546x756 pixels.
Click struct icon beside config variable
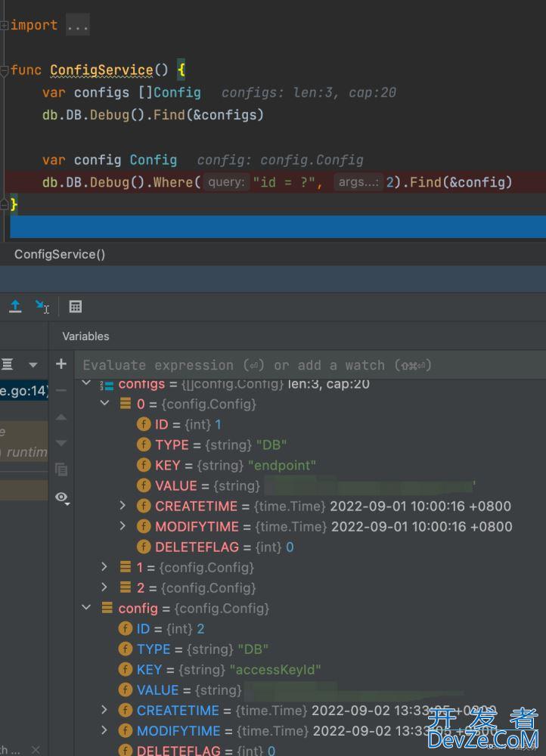[107, 608]
